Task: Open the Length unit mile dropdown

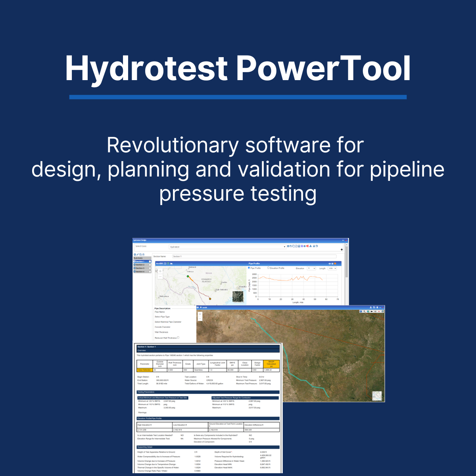Action: click(x=332, y=269)
